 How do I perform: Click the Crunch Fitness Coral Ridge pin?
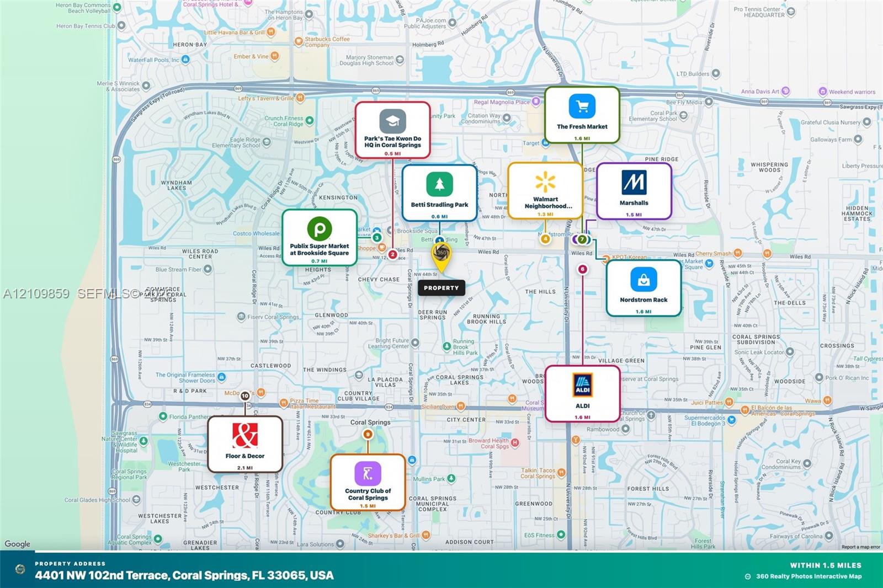point(310,120)
